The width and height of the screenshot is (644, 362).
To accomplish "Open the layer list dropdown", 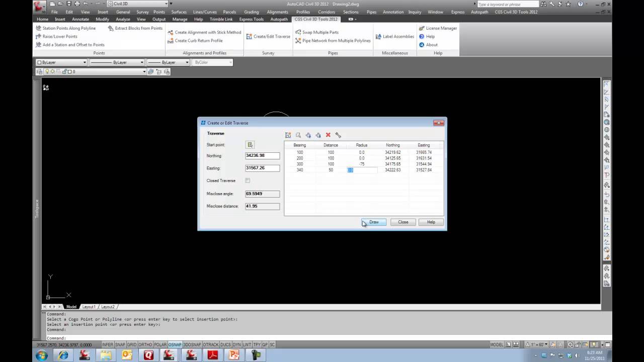I will [x=144, y=71].
